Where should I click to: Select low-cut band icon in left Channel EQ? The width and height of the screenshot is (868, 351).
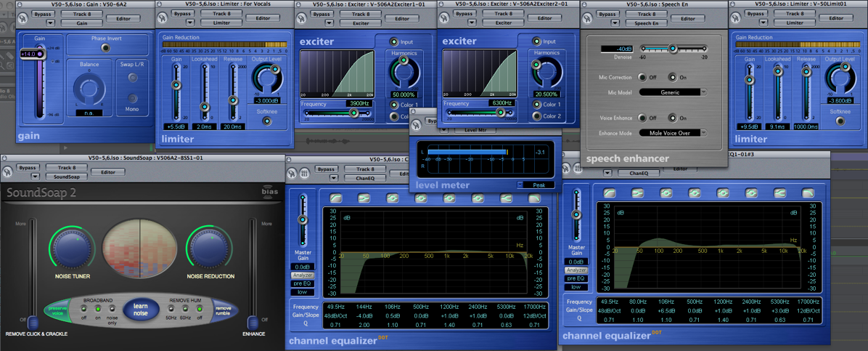[335, 198]
